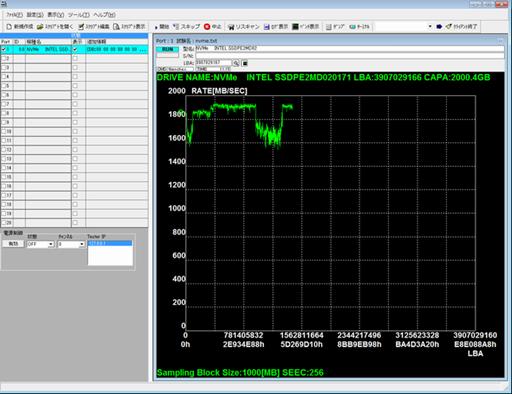Click the window exit (終了) icon
512x394 pixels.
click(x=449, y=26)
